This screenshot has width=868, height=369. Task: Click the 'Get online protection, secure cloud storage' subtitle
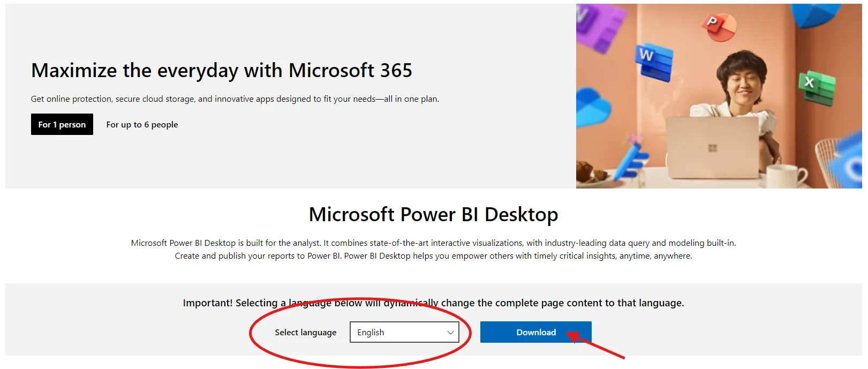tap(235, 99)
